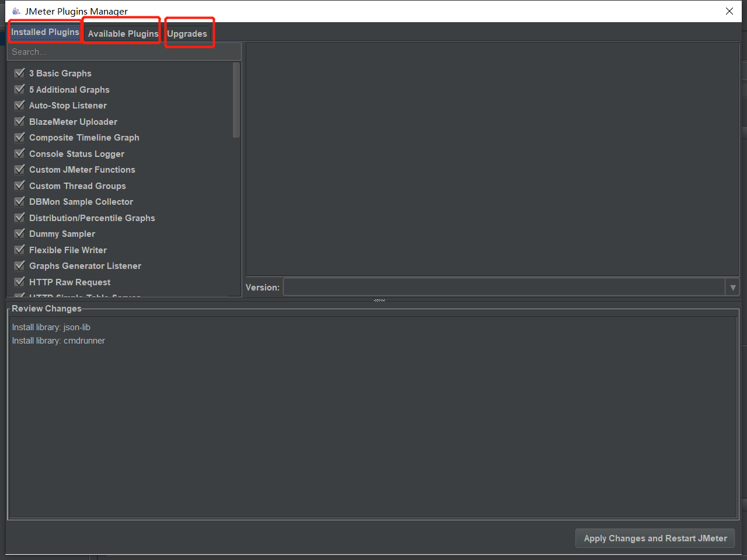Uncheck the 3 Basic Graphs checkbox
747x560 pixels.
tap(19, 73)
